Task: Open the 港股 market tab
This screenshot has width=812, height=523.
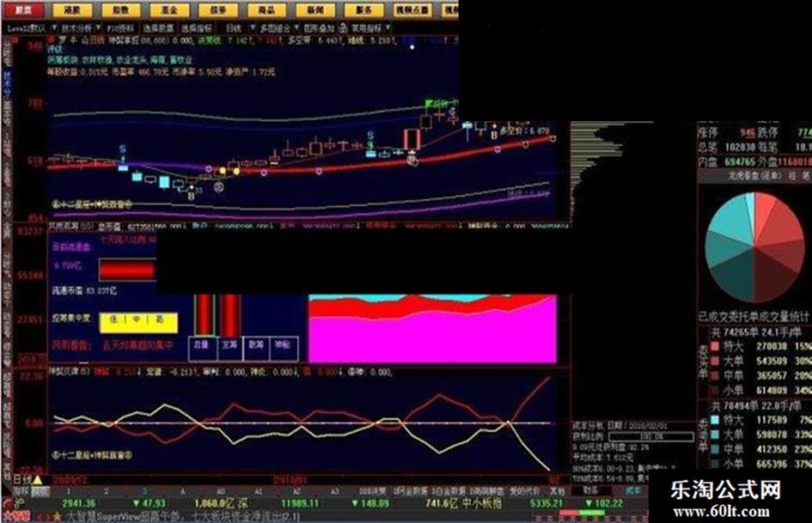Action: pos(73,9)
